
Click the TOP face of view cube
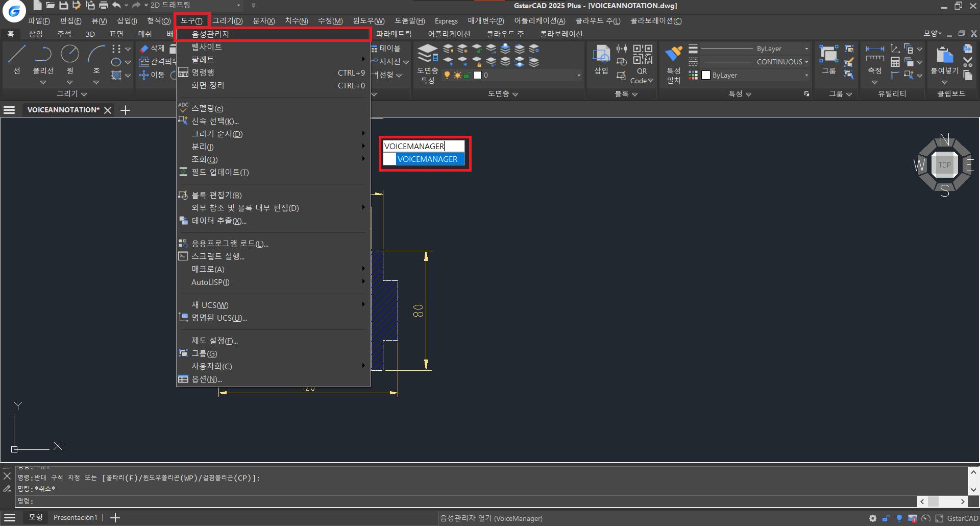point(944,165)
